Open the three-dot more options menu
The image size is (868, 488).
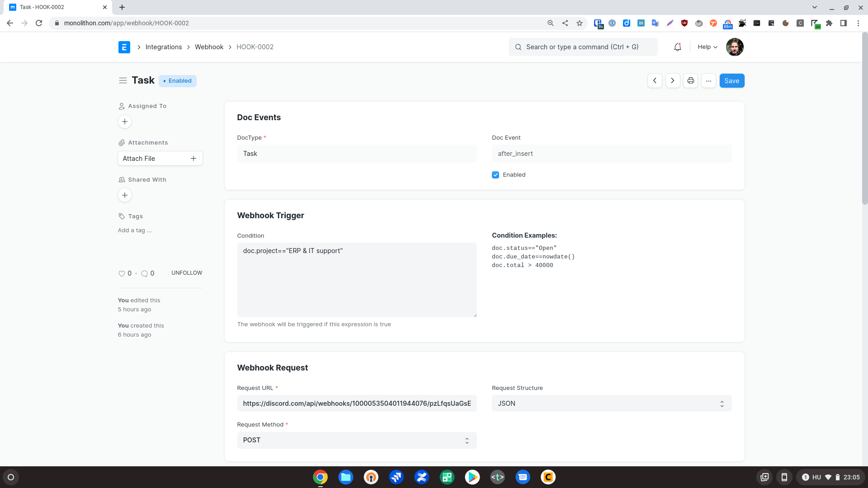708,81
